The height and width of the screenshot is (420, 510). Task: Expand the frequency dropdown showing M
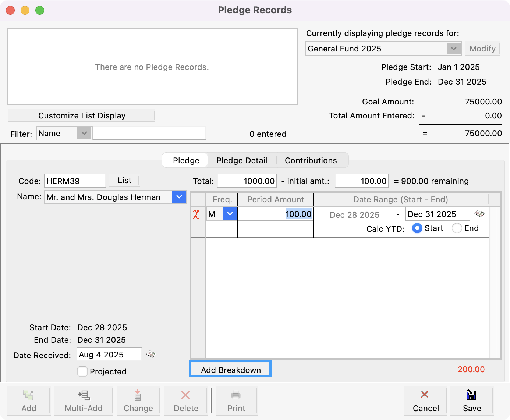click(230, 214)
